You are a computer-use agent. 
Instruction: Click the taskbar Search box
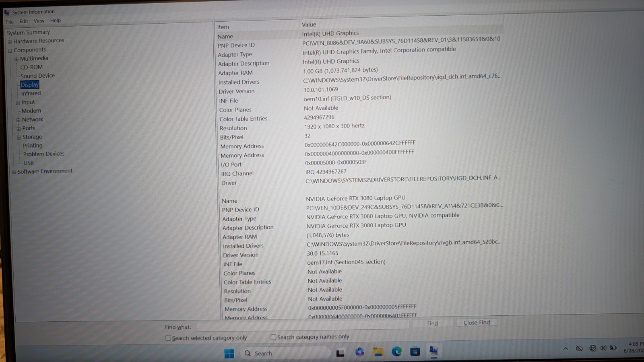[x=285, y=353]
